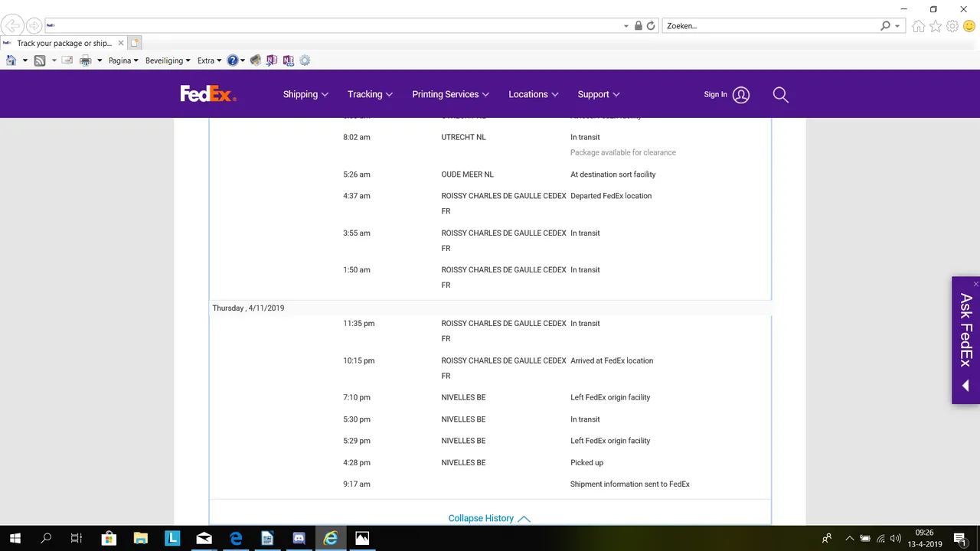
Task: Expand the Locations navigation menu
Action: [534, 94]
